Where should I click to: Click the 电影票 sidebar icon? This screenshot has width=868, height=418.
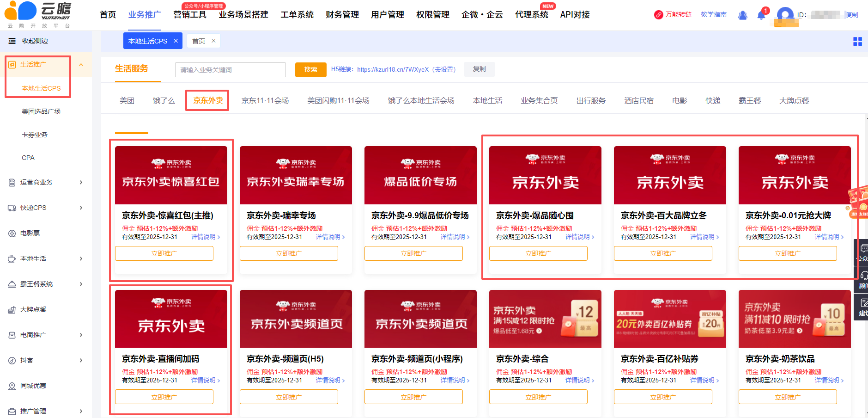point(12,234)
